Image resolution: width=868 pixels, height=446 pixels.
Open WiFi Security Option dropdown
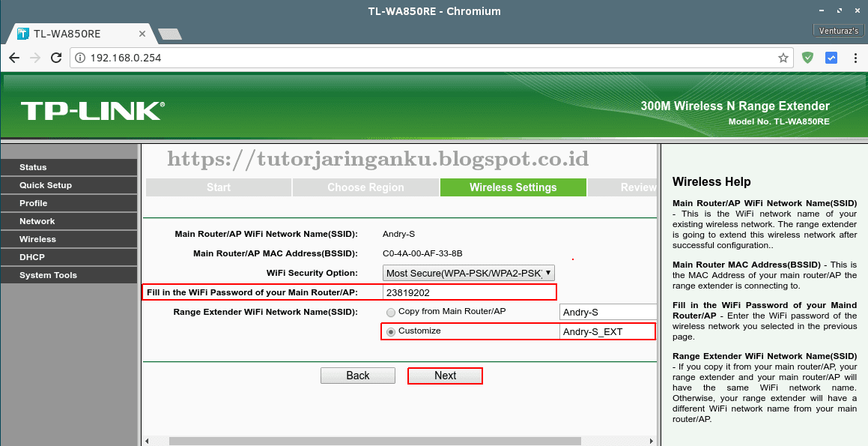(x=468, y=273)
